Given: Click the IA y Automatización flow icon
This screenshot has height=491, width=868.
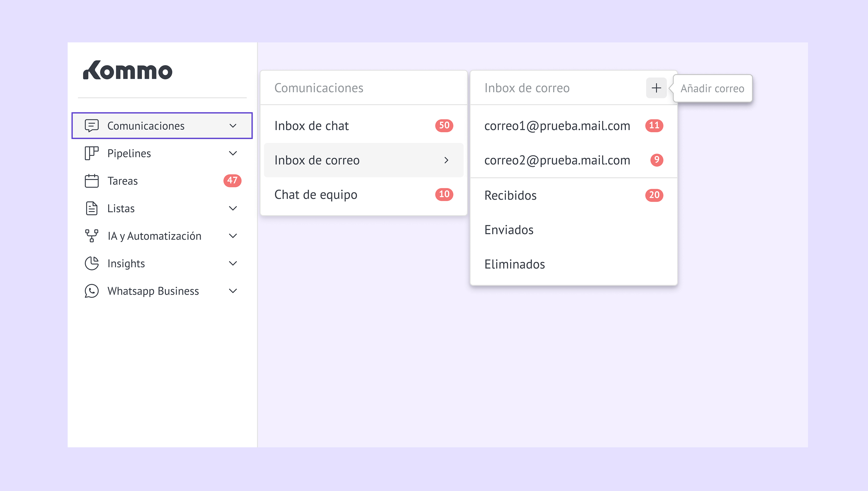Looking at the screenshot, I should pyautogui.click(x=92, y=236).
